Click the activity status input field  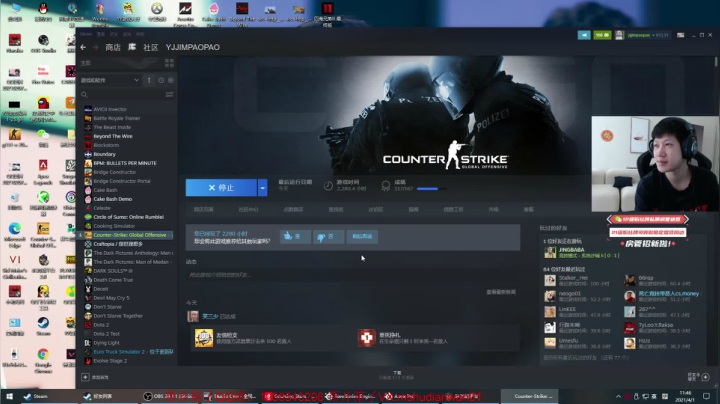click(x=353, y=275)
